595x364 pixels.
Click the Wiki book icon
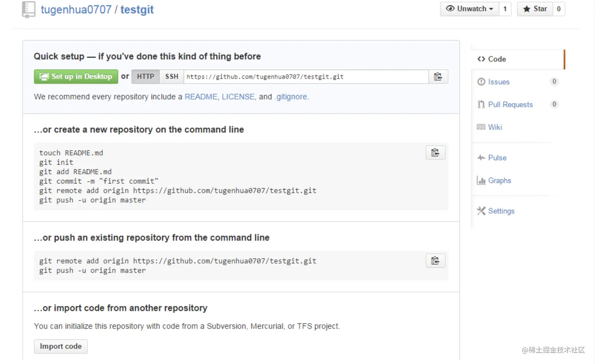(x=481, y=127)
